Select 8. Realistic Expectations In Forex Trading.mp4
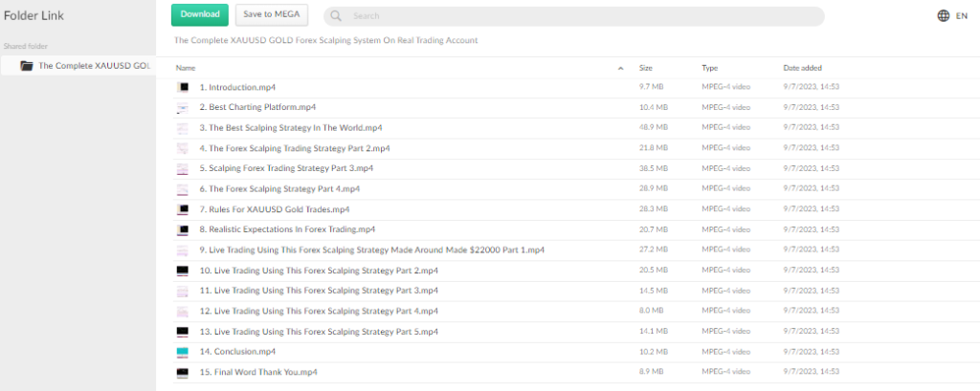 [x=287, y=229]
